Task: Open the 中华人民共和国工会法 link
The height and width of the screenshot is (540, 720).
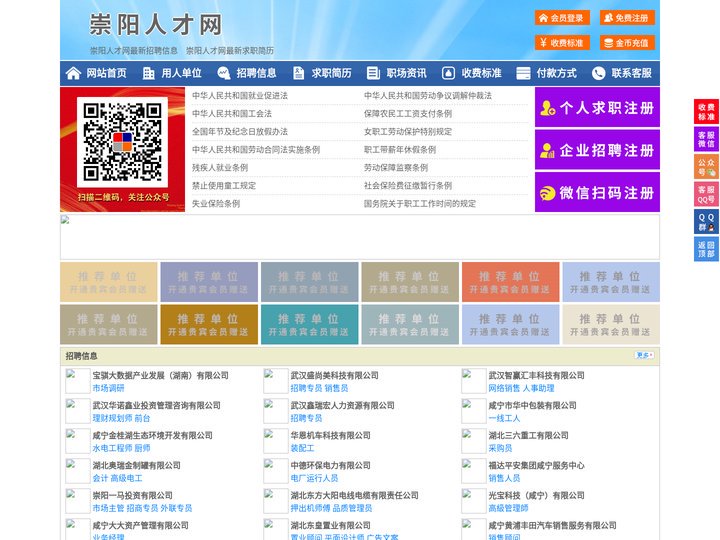Action: point(232,113)
